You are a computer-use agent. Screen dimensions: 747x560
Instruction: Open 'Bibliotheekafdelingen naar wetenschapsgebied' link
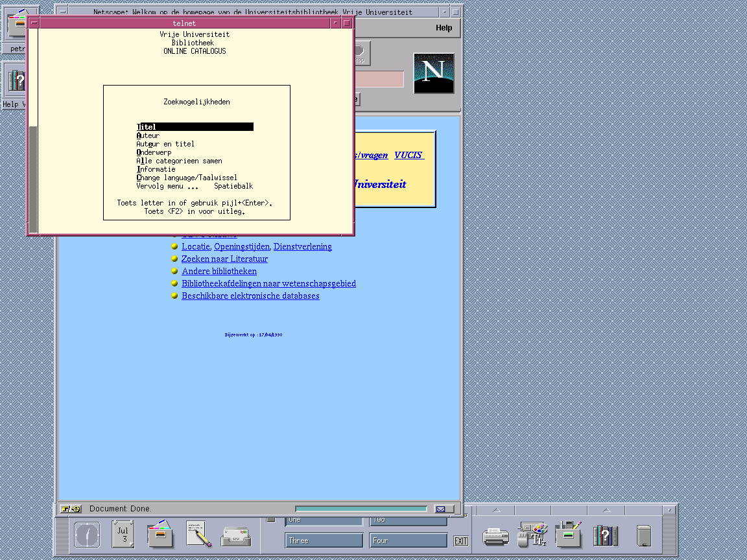(268, 284)
